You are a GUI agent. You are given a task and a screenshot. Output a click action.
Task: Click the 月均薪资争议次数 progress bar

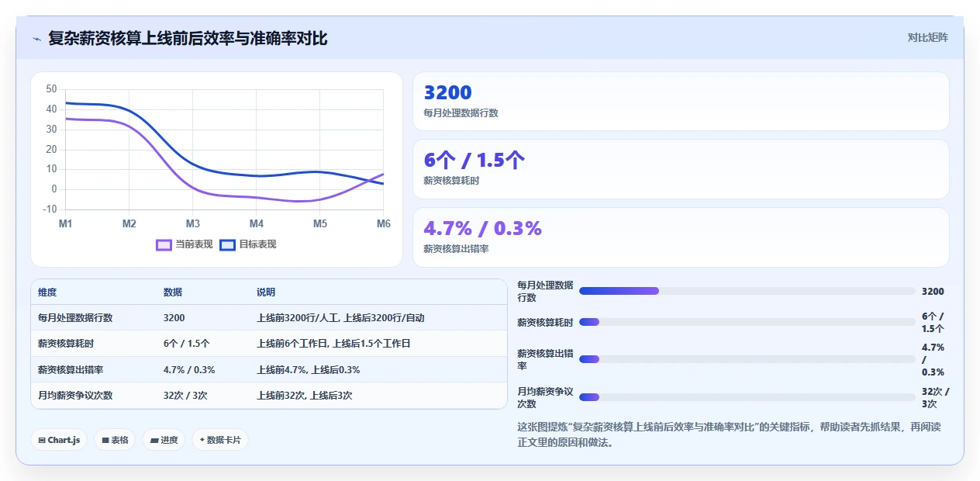point(747,397)
